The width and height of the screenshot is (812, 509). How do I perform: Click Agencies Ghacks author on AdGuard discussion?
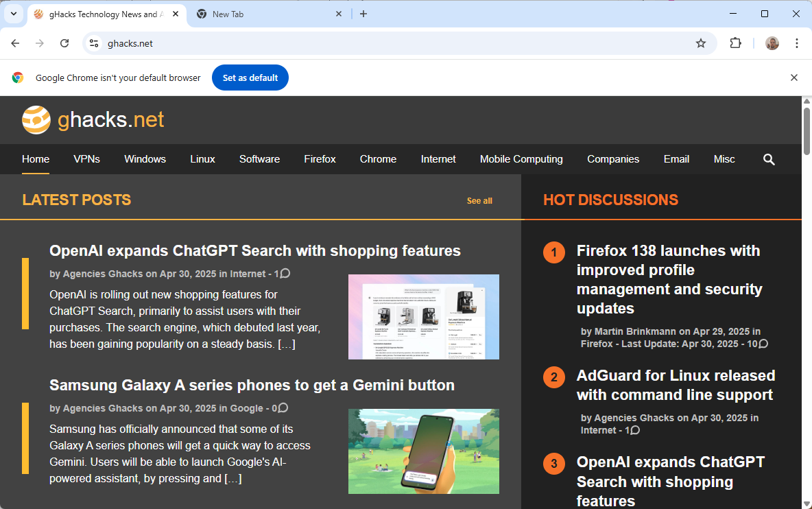coord(634,418)
